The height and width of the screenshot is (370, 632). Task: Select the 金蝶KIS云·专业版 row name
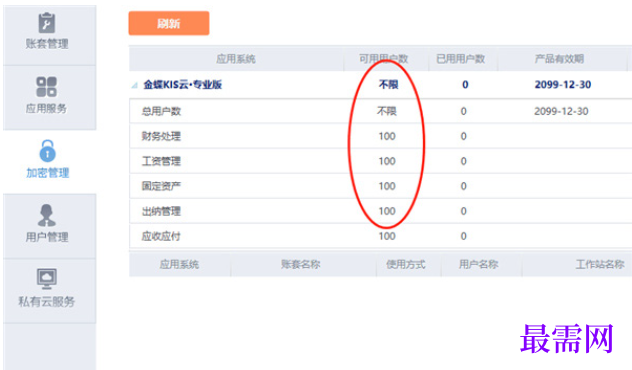click(183, 85)
